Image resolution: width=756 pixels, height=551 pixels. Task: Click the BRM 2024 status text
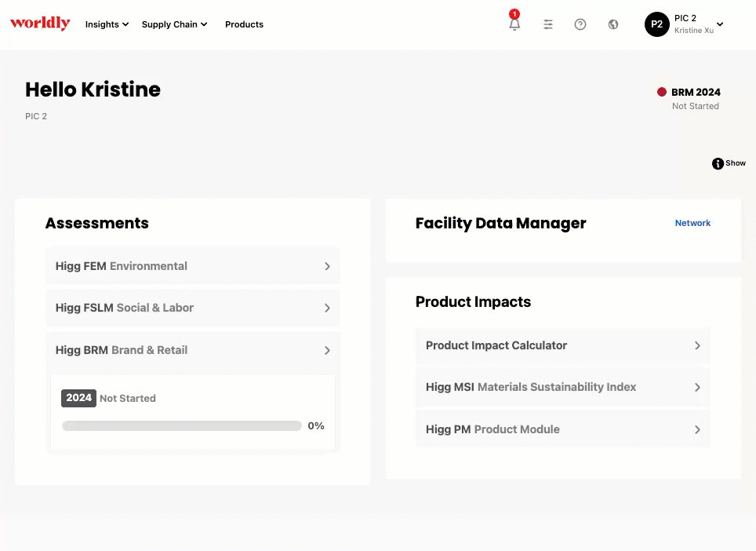(x=696, y=92)
